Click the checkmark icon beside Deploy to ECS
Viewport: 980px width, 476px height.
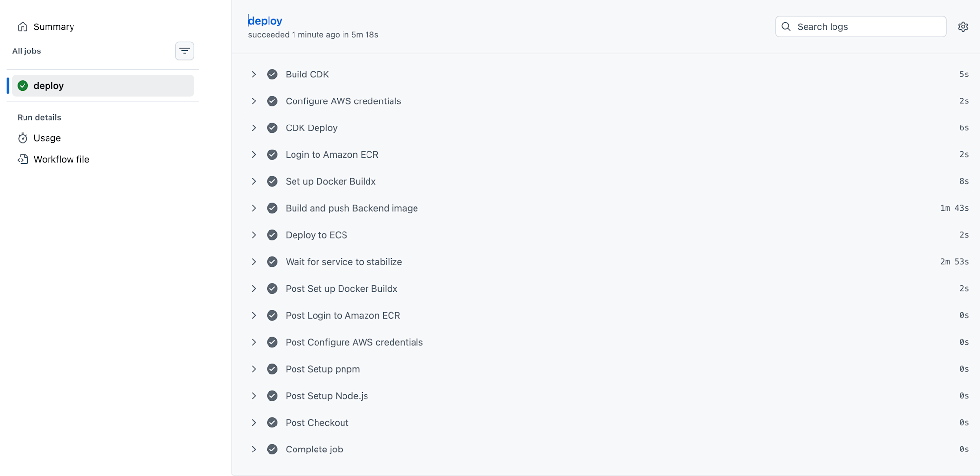tap(272, 235)
